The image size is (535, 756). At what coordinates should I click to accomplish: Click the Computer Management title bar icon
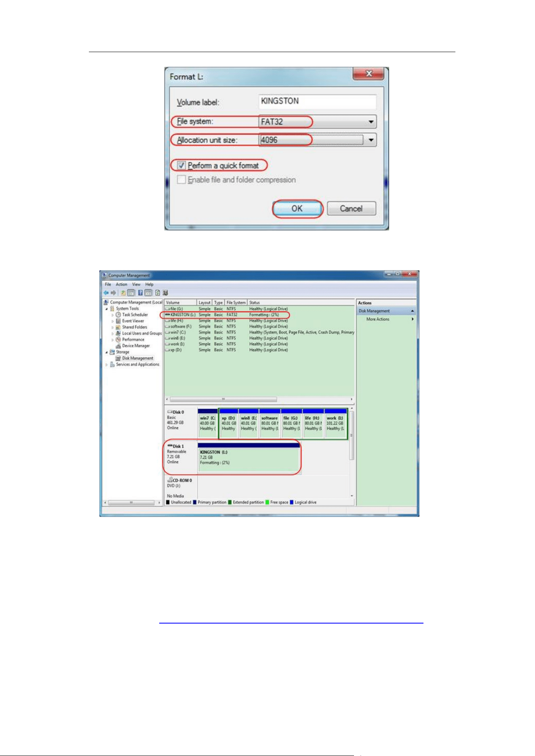click(105, 275)
